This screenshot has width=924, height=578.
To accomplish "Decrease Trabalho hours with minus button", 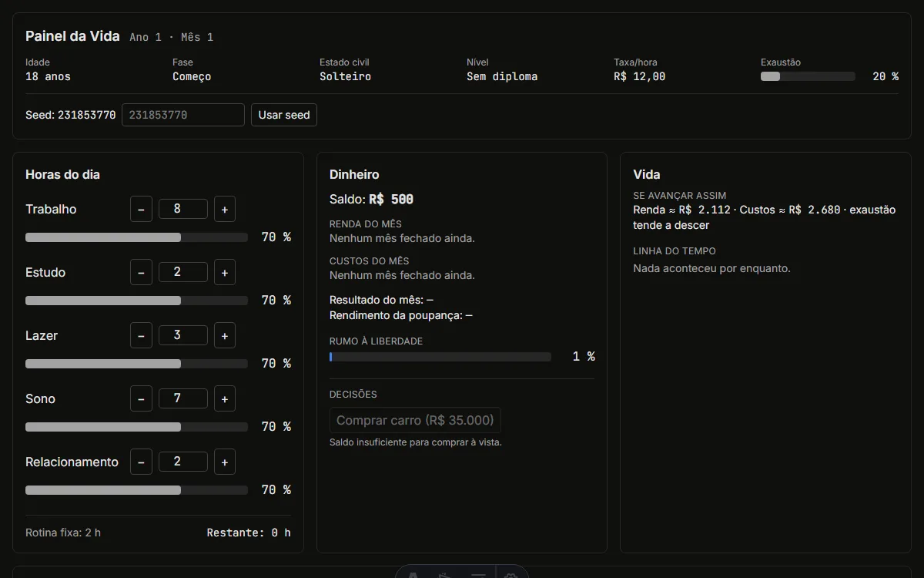I will click(x=141, y=209).
